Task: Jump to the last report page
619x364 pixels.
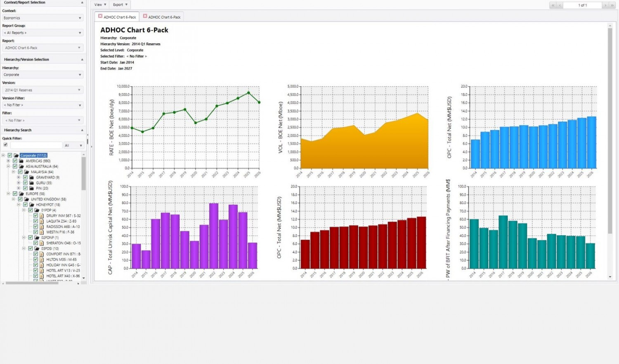Action: coord(612,5)
